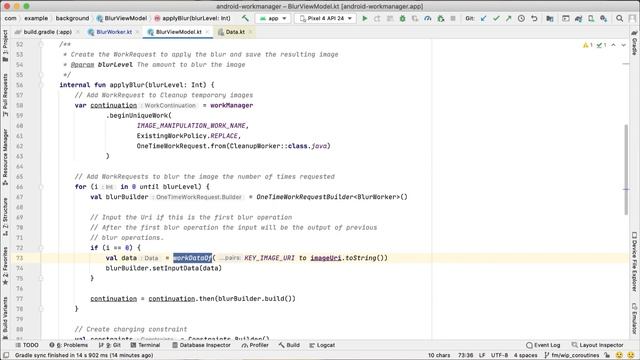640x360 pixels.
Task: Open the Profile app gauge icon
Action: click(428, 18)
